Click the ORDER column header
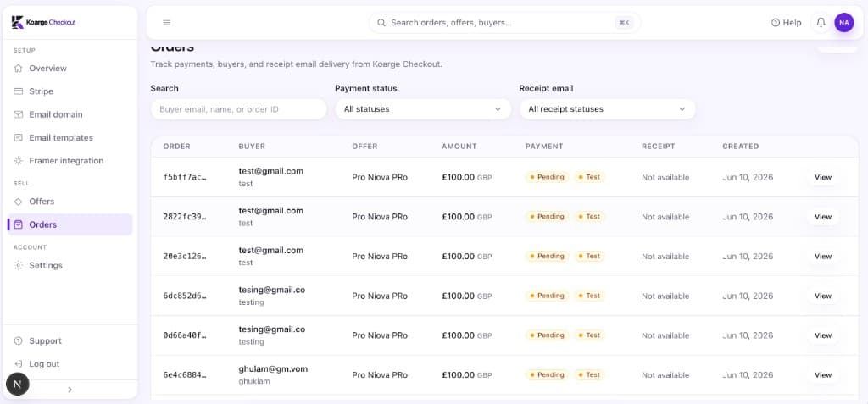The height and width of the screenshot is (404, 868). point(176,147)
